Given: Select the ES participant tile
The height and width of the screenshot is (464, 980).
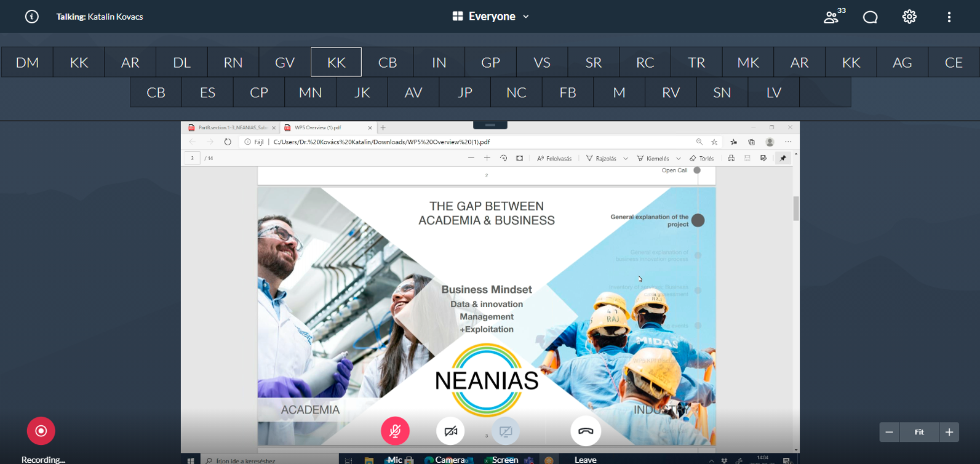Looking at the screenshot, I should 207,92.
